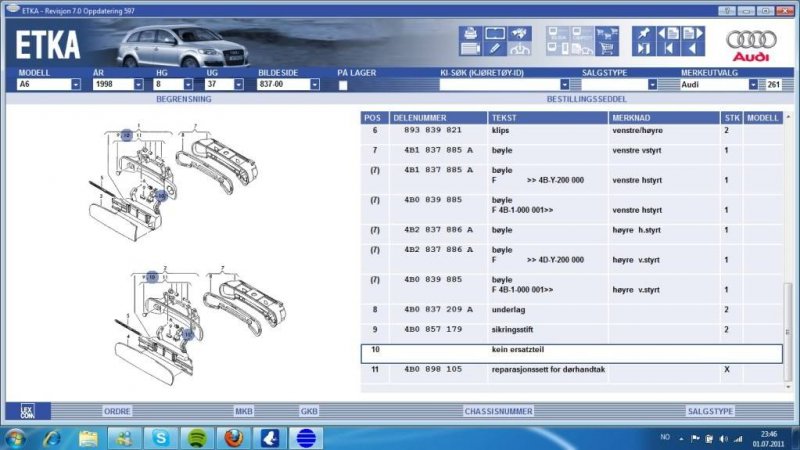Open the BEGRENSNING tab
Viewport: 800px width, 450px height.
point(184,99)
